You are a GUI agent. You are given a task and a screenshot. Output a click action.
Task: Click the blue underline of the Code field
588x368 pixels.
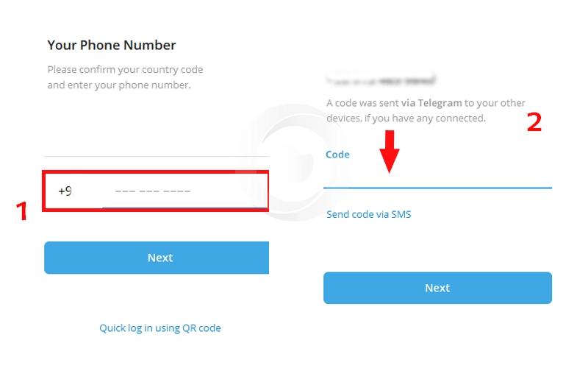(x=437, y=188)
